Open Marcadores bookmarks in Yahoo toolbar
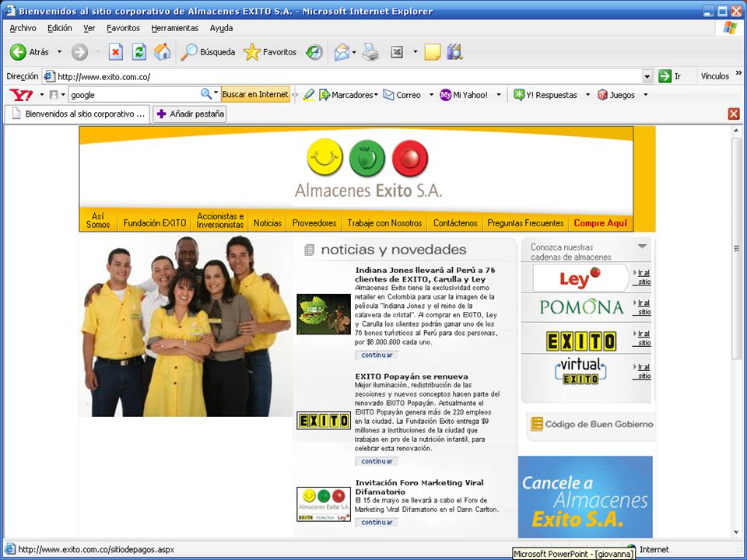Screen dimensions: 747x560 click(x=348, y=95)
